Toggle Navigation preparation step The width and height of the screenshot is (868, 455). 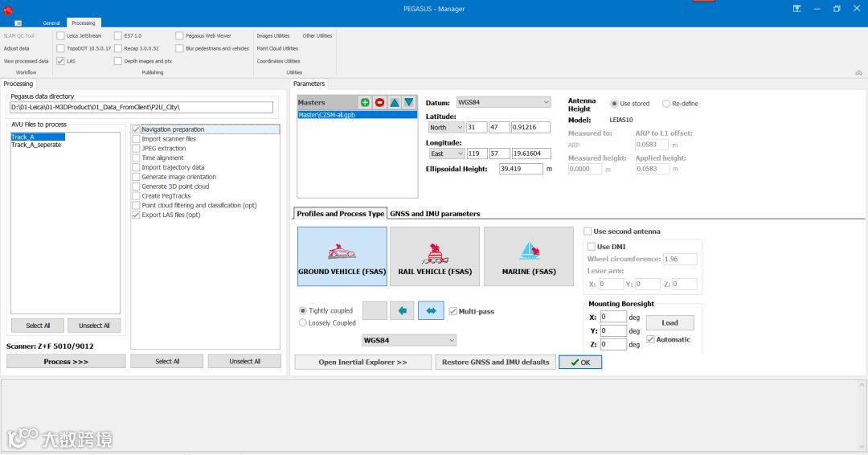click(x=136, y=129)
